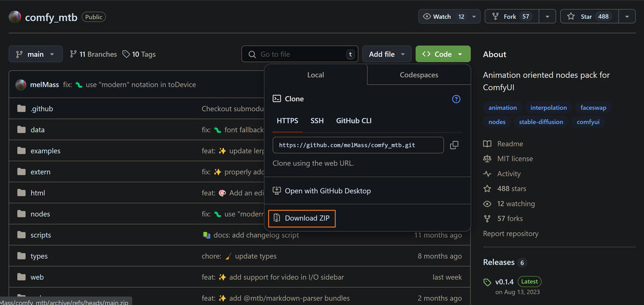Viewport: 644px width, 305px height.
Task: Click the zip file icon beside Download ZIP
Action: [x=277, y=218]
